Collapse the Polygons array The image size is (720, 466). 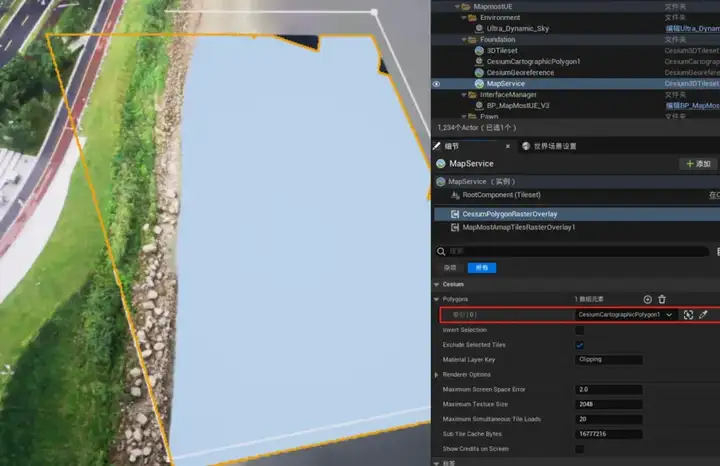pyautogui.click(x=436, y=299)
